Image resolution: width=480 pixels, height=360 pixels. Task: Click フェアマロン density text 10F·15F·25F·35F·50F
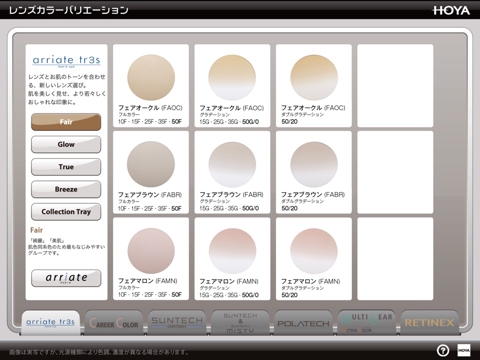[150, 295]
